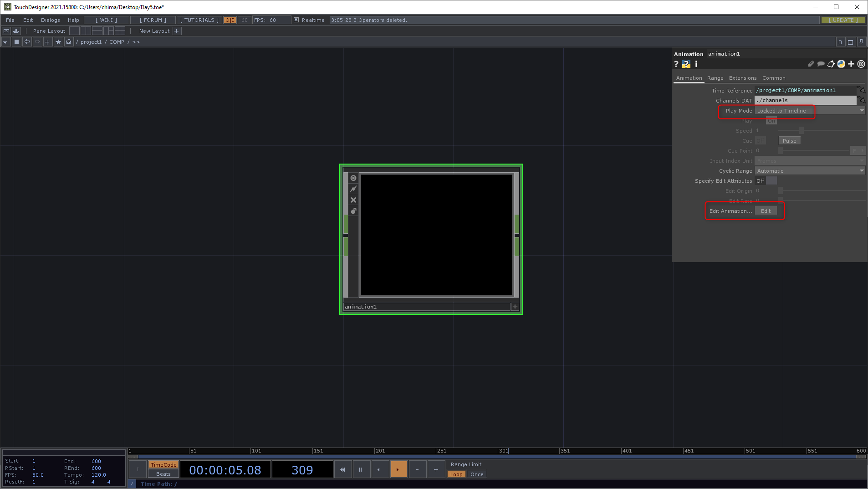Click the Channels DAT path field
Screen dimensions: 868x489
coord(805,100)
